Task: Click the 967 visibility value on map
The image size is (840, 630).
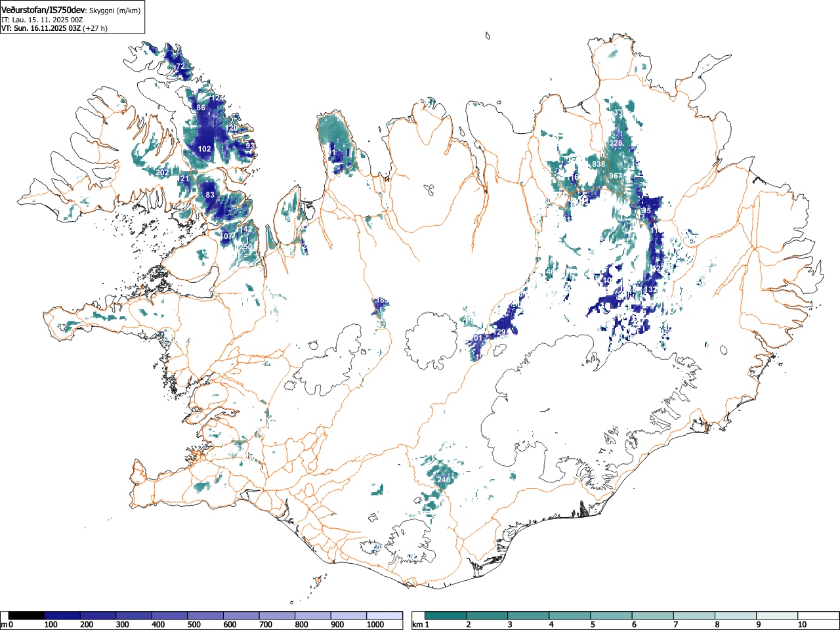Action: pos(616,176)
